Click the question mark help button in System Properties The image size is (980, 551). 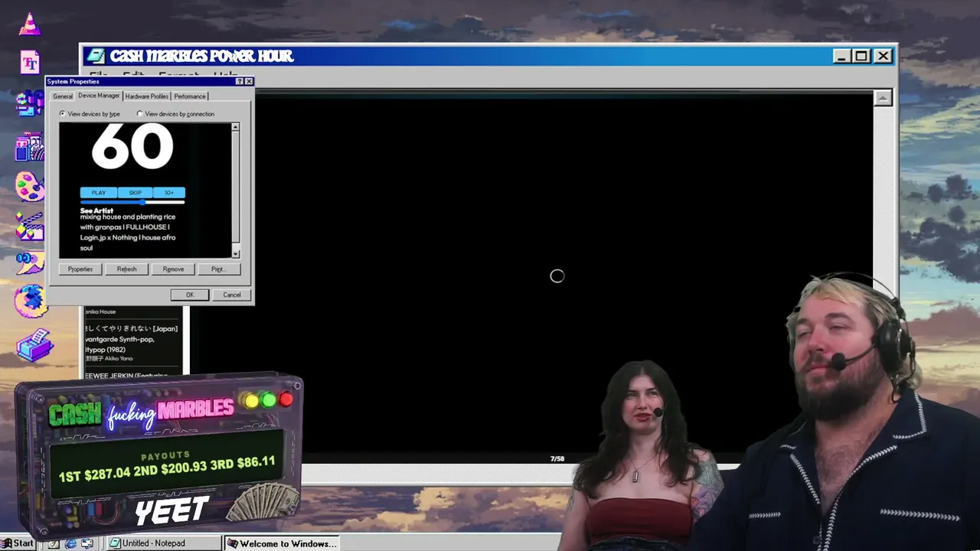click(239, 81)
